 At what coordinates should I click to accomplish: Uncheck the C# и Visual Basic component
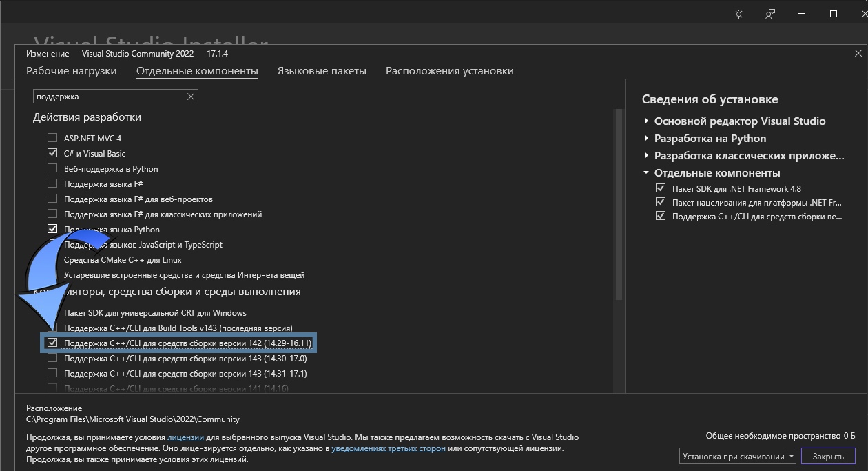pyautogui.click(x=52, y=152)
